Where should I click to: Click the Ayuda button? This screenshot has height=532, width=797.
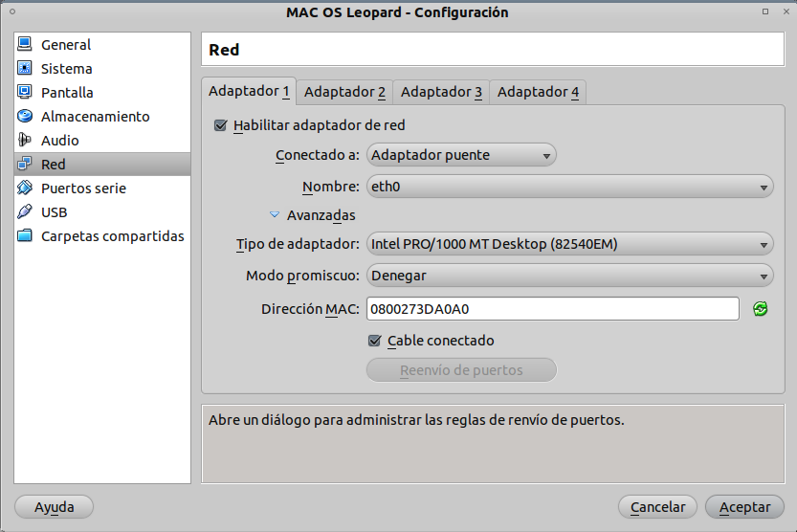tap(54, 507)
